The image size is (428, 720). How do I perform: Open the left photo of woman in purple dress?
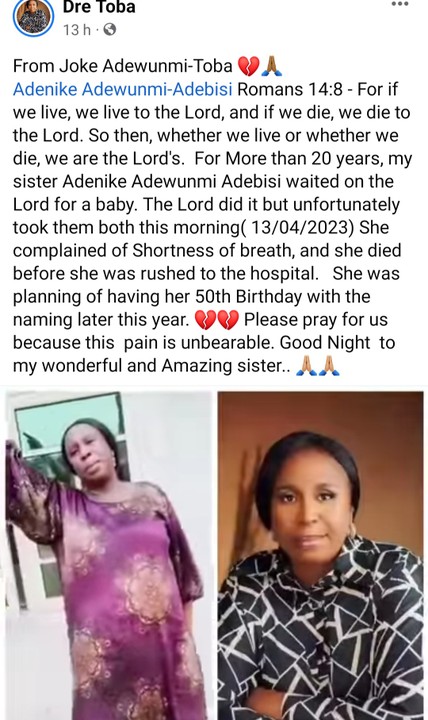(109, 555)
